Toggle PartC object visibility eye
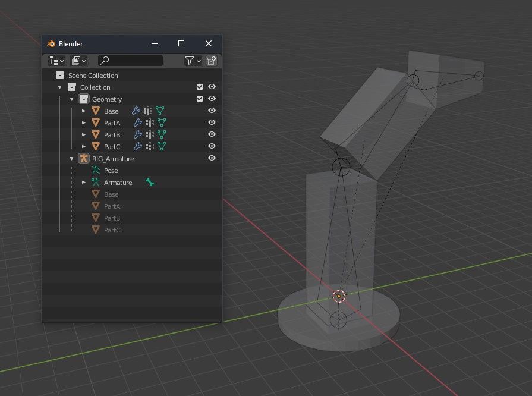This screenshot has width=532, height=396. [x=212, y=146]
